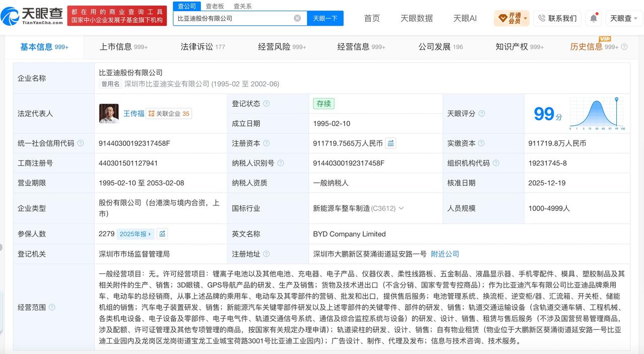Select 核准日期 value 2025-12-19
Image resolution: width=644 pixels, height=354 pixels.
pyautogui.click(x=547, y=183)
